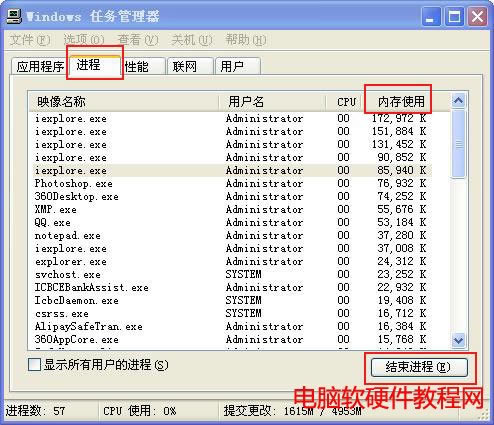Click the vertical scrollbar thumb
This screenshot has width=494, height=425.
coord(459,144)
